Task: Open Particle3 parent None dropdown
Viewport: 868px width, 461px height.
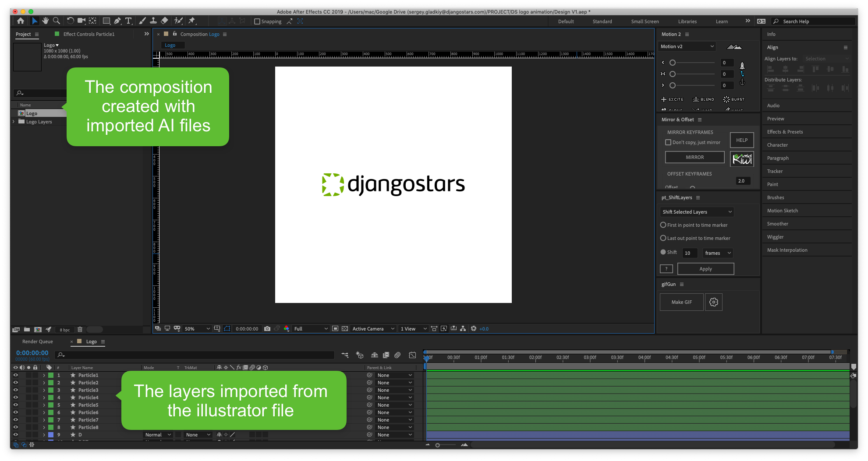Action: (394, 390)
